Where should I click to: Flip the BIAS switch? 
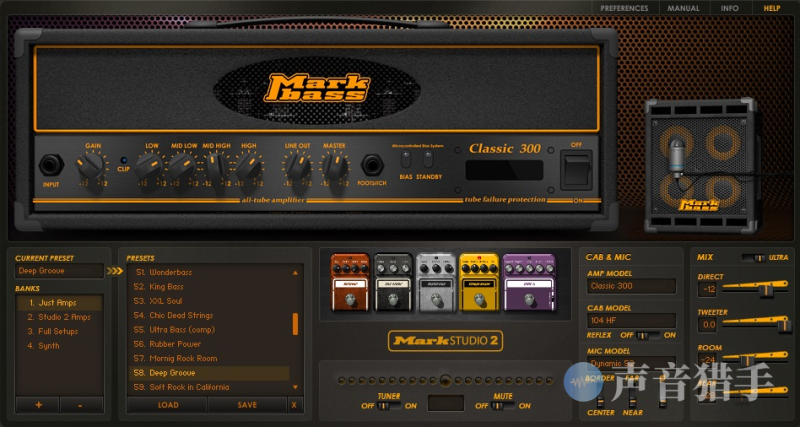point(406,159)
